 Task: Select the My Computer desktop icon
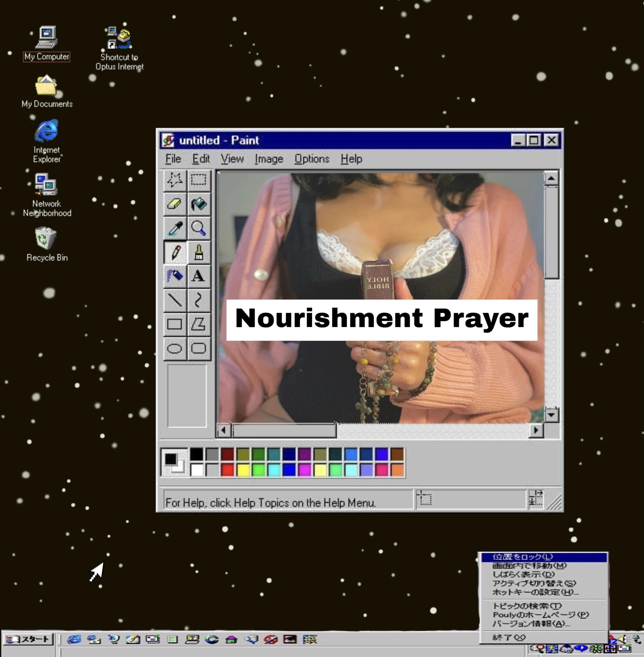[47, 43]
